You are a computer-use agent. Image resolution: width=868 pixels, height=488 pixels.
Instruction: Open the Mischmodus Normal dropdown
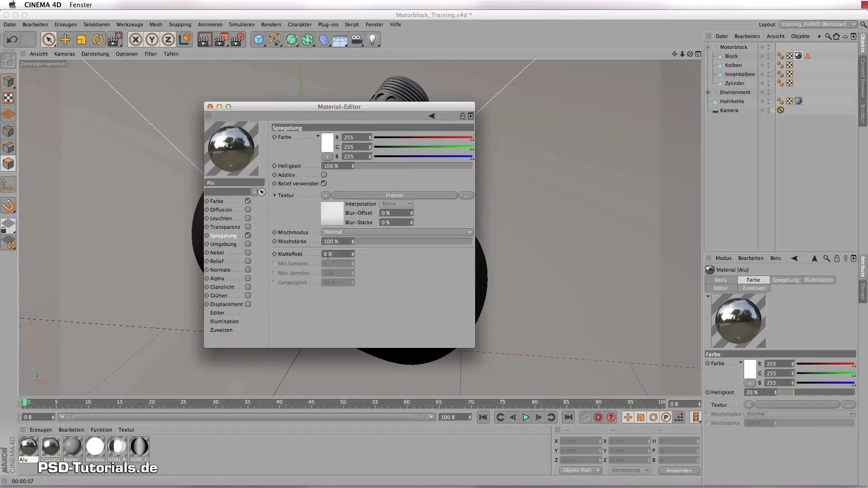tap(397, 232)
